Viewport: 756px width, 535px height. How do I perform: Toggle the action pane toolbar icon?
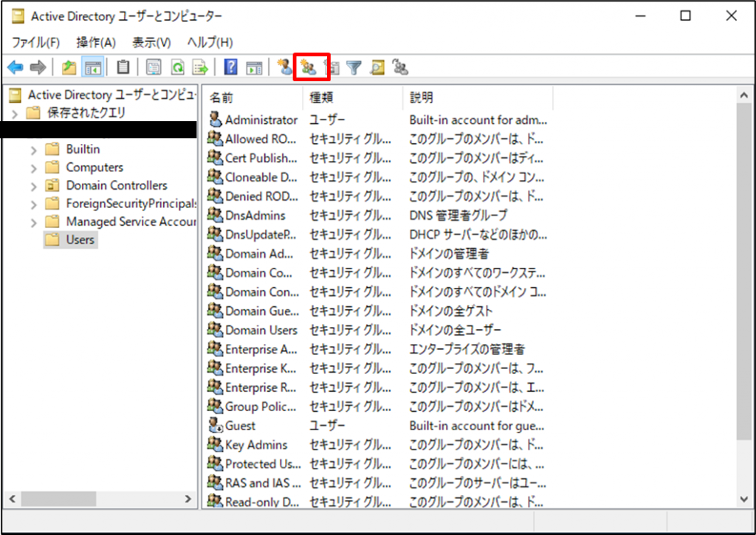[254, 67]
